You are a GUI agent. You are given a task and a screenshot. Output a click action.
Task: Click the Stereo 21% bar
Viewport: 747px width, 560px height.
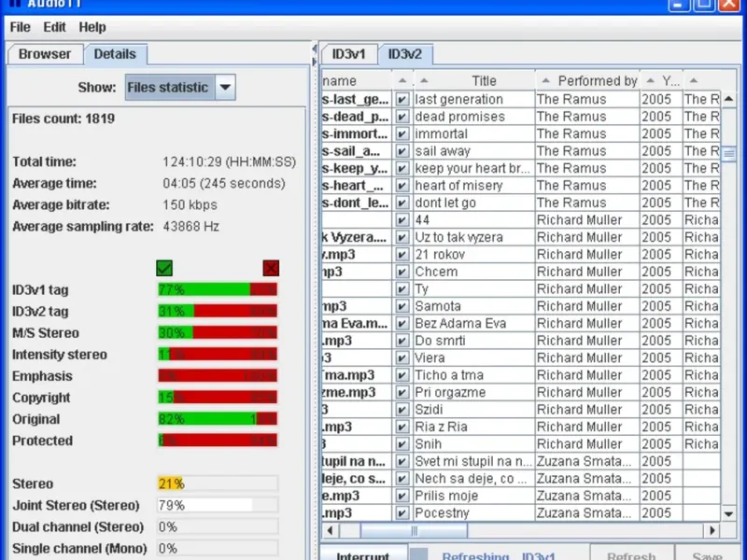pyautogui.click(x=218, y=483)
